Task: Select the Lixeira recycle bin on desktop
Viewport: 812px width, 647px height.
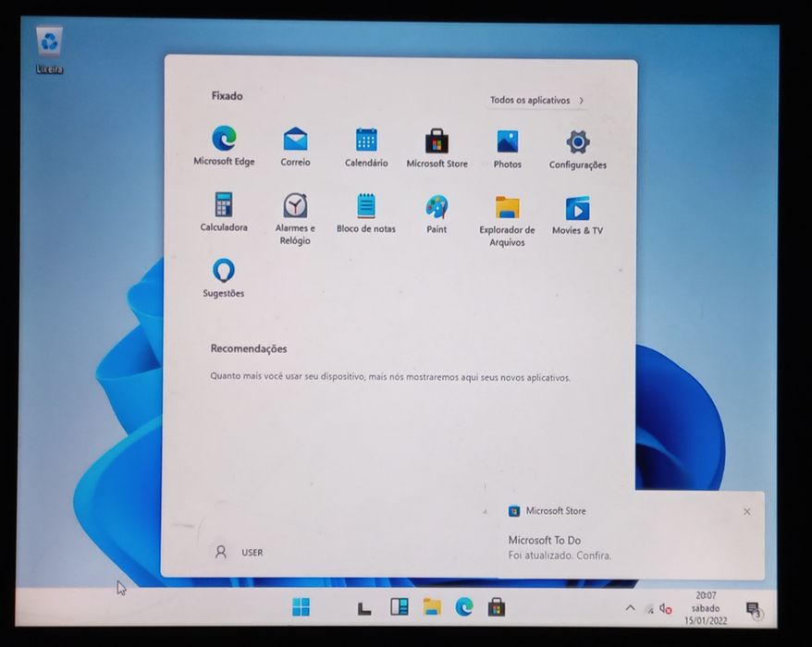Action: pyautogui.click(x=50, y=50)
